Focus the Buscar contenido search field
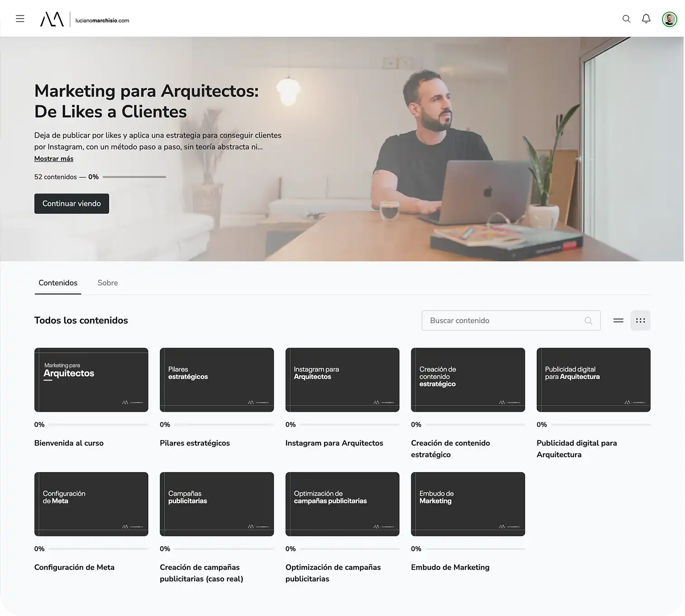Viewport: 685px width, 616px height. click(503, 320)
